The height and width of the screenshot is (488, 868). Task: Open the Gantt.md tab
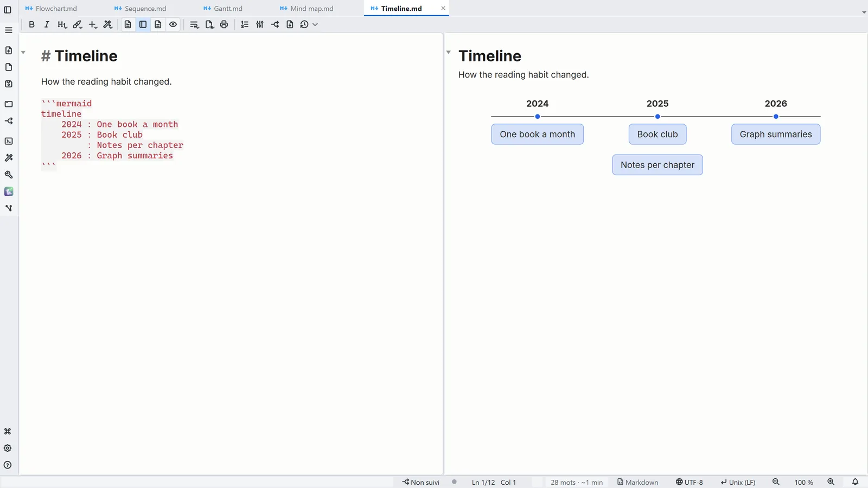click(x=223, y=8)
